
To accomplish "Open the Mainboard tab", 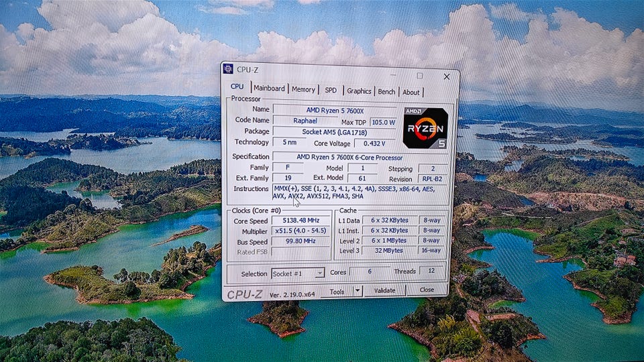I will click(x=269, y=88).
